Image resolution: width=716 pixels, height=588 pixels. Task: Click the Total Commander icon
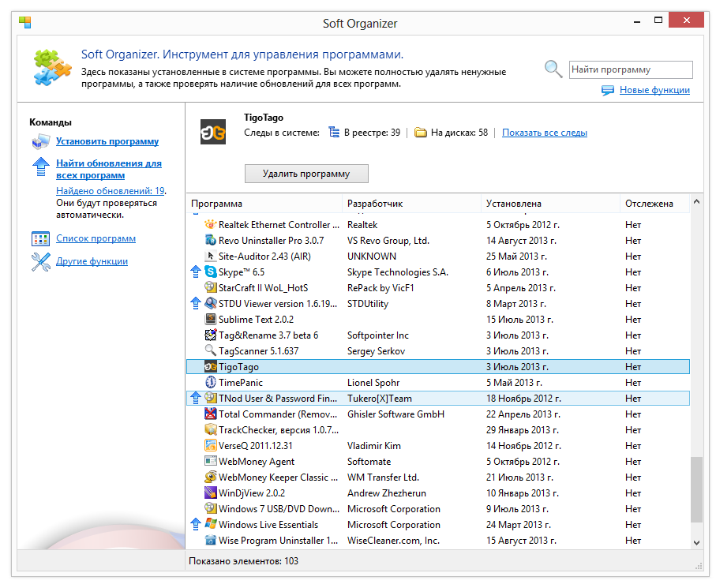tap(211, 414)
